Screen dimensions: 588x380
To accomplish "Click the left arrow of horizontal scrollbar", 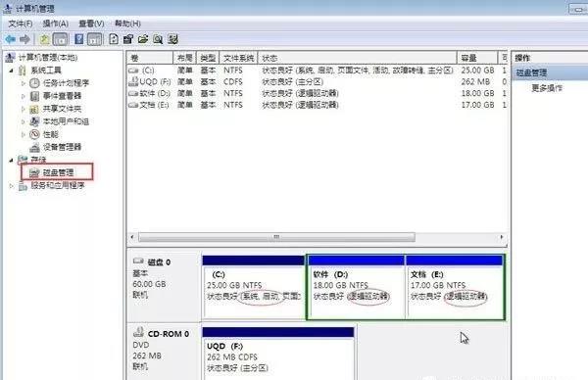I will (x=132, y=237).
